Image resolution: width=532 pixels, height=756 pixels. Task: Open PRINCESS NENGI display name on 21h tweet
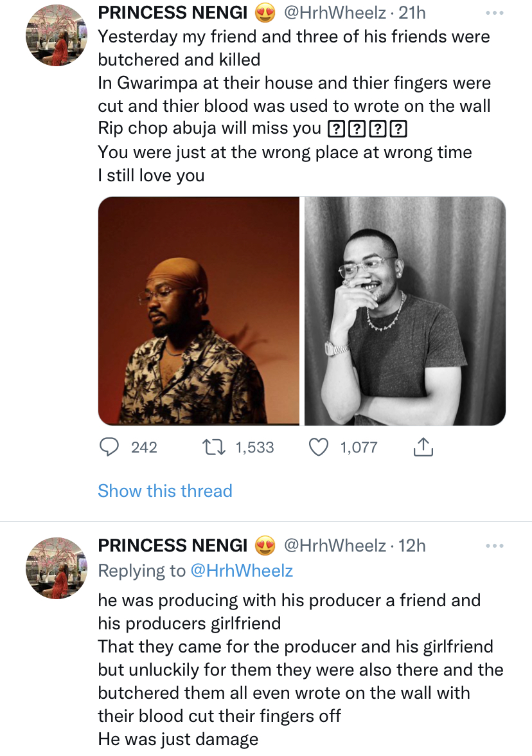click(x=172, y=13)
